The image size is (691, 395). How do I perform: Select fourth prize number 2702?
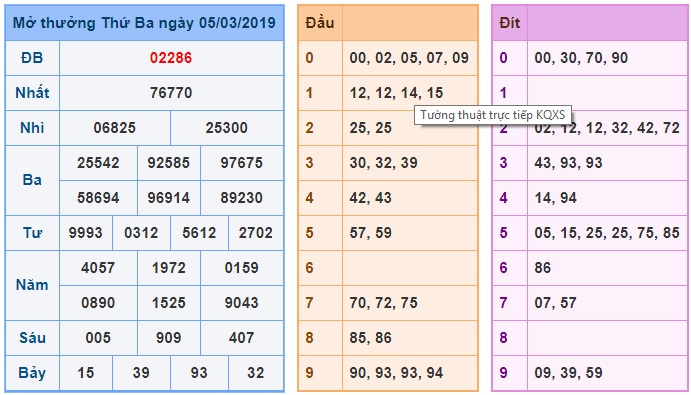tap(256, 233)
